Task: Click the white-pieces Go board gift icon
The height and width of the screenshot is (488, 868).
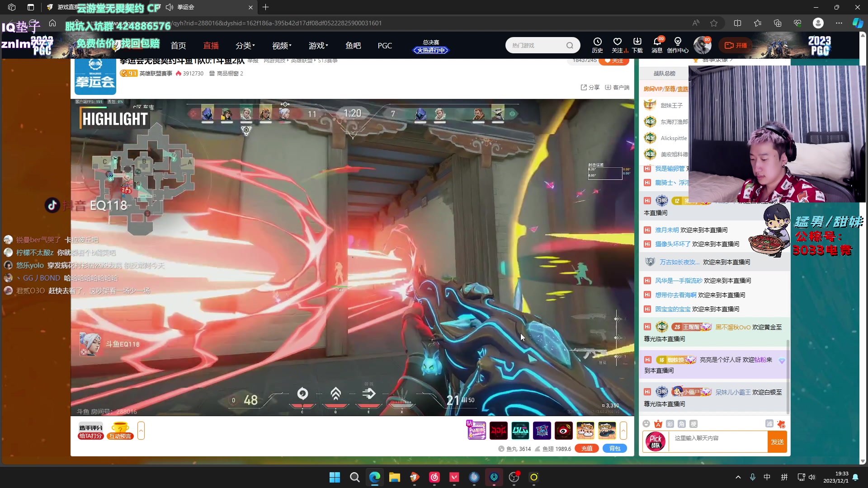Action: tap(585, 431)
